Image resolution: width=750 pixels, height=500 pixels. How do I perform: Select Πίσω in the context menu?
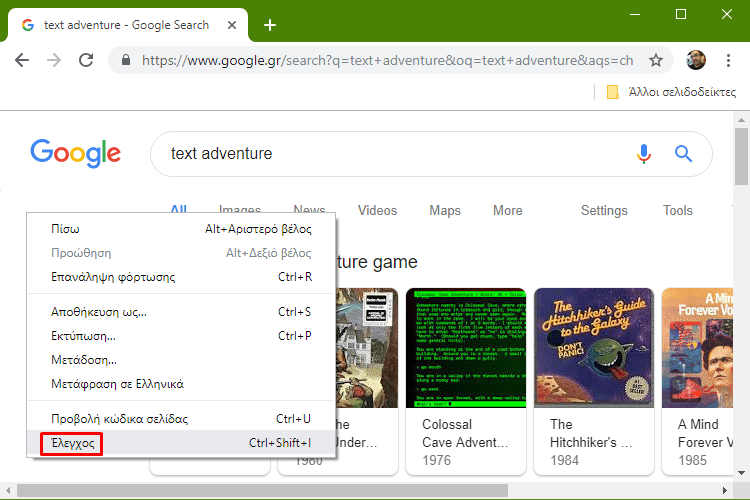point(181,229)
